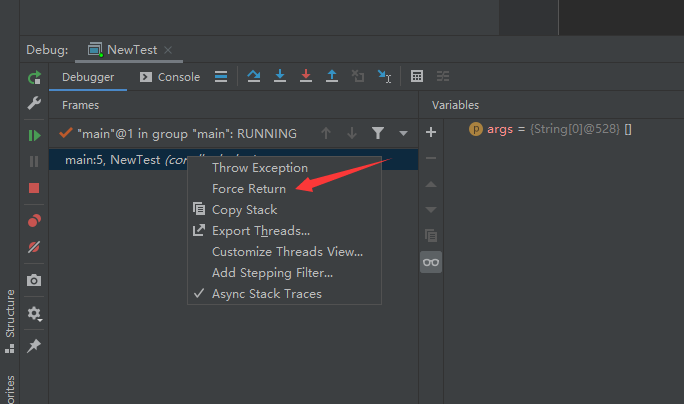Select previous frame up arrow

(x=326, y=133)
